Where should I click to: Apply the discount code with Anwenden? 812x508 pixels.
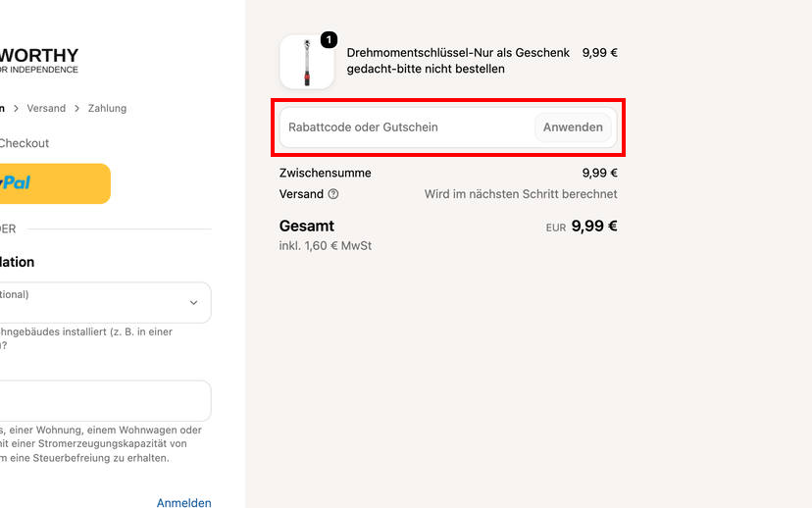point(573,127)
